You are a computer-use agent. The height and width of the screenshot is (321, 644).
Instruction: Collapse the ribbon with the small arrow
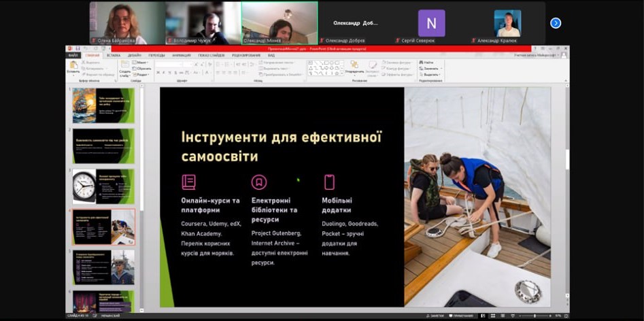point(566,81)
